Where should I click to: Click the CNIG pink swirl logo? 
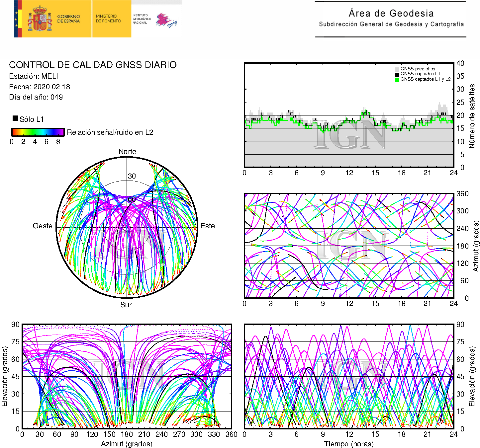tap(166, 21)
